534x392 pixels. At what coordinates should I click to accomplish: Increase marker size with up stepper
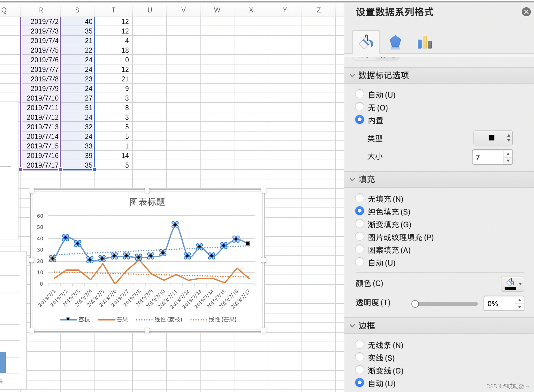[508, 154]
